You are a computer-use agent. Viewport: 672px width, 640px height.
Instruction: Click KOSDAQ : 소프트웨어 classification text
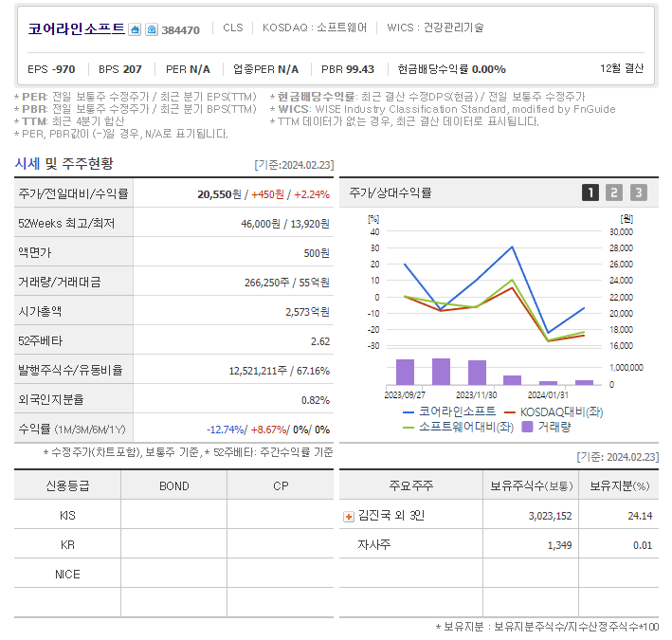point(315,27)
